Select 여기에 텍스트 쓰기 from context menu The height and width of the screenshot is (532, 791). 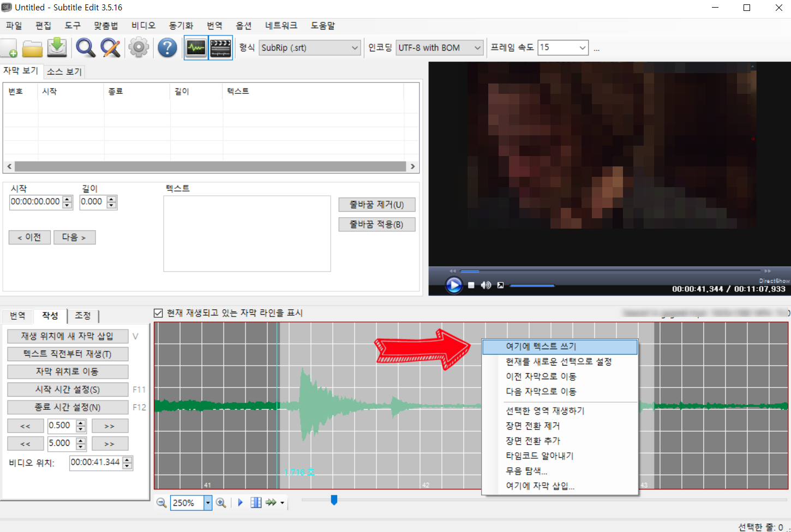(x=559, y=346)
